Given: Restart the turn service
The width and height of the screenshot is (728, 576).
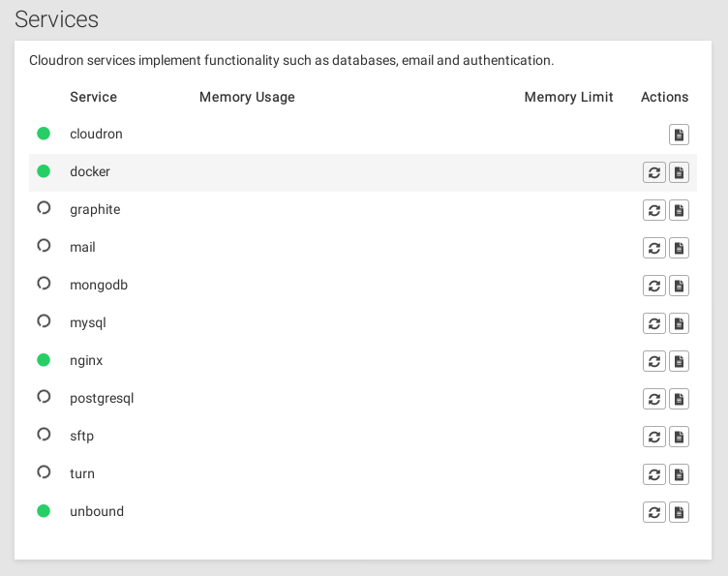Looking at the screenshot, I should click(x=654, y=474).
